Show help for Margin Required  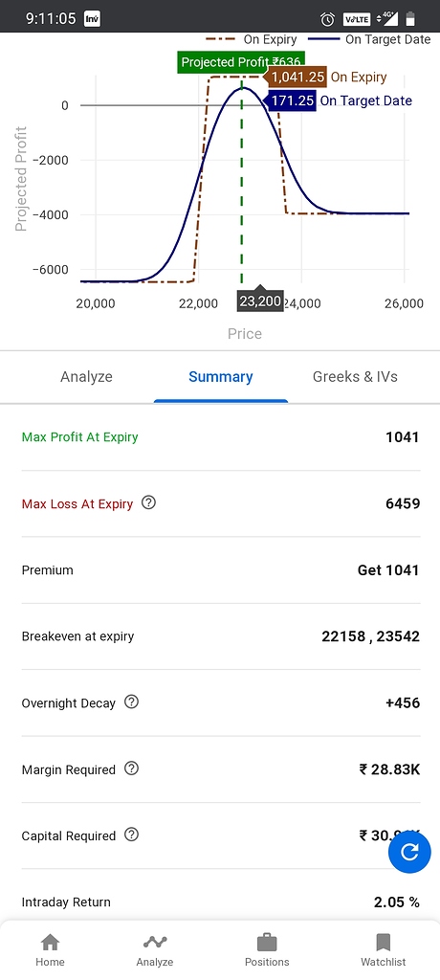(131, 768)
